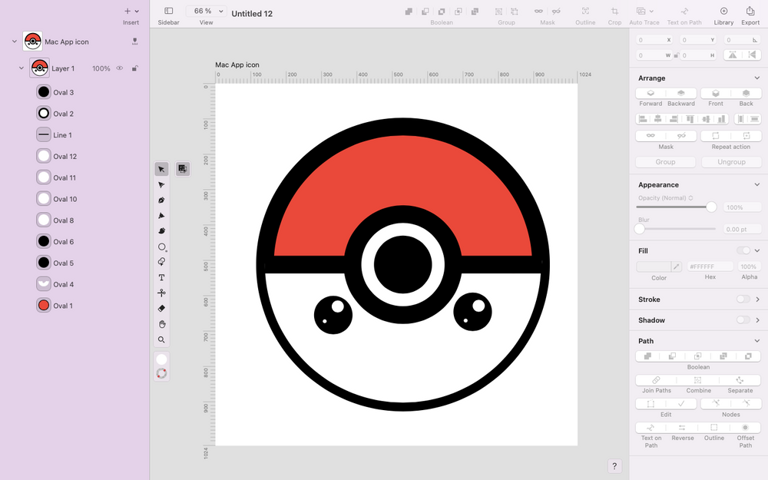The image size is (768, 480).
Task: Select the Pen tool
Action: pos(161,200)
